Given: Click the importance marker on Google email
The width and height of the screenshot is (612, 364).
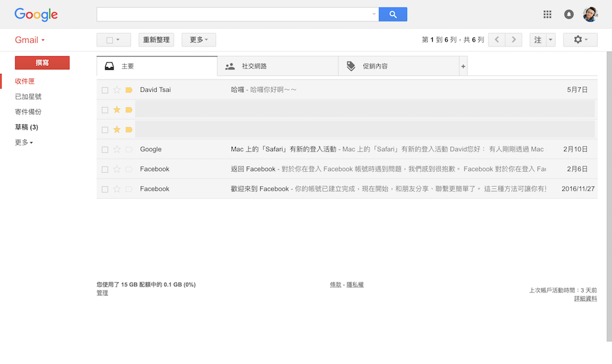Looking at the screenshot, I should 129,149.
